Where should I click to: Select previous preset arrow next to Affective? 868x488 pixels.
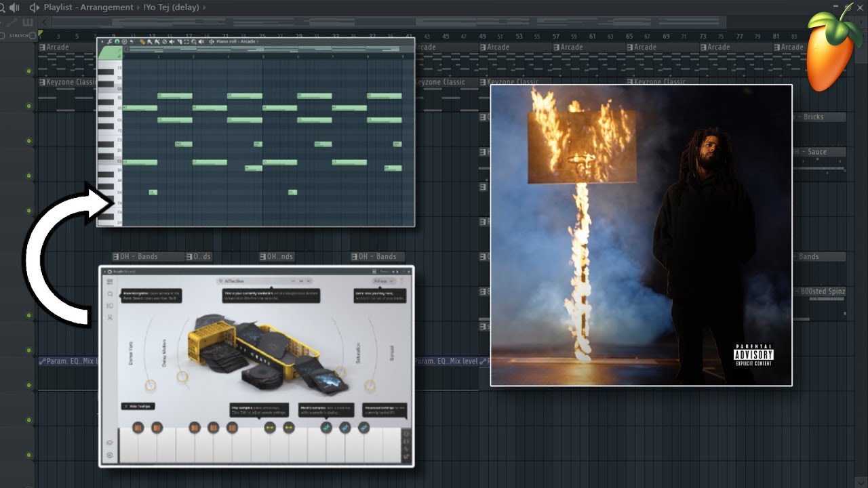pyautogui.click(x=301, y=281)
